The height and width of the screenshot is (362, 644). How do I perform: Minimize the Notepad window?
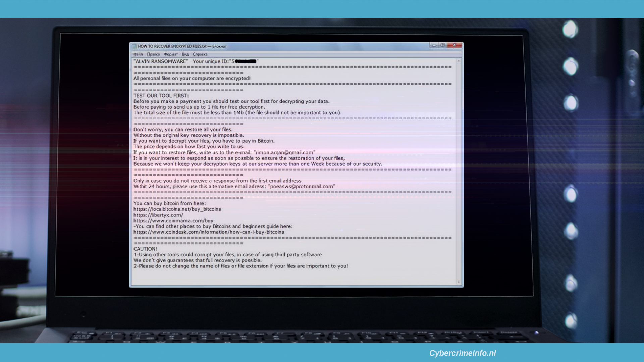tap(434, 45)
